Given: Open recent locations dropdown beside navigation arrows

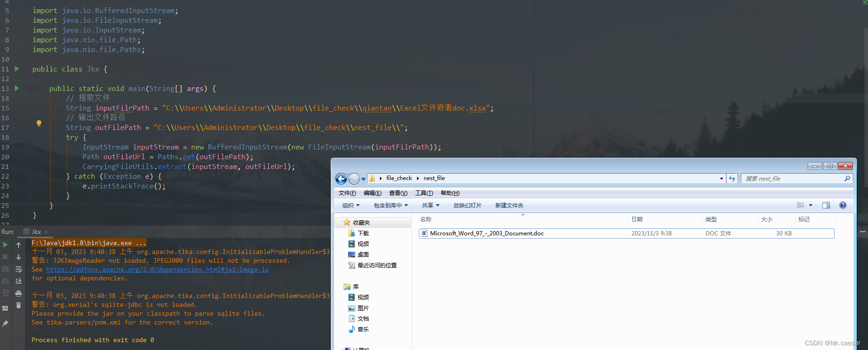Looking at the screenshot, I should tap(363, 179).
